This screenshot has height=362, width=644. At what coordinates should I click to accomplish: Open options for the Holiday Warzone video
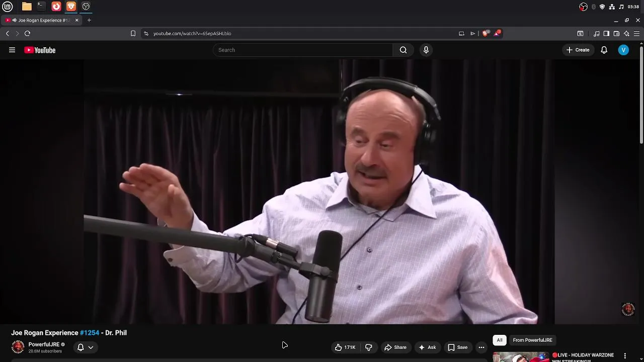[625, 356]
